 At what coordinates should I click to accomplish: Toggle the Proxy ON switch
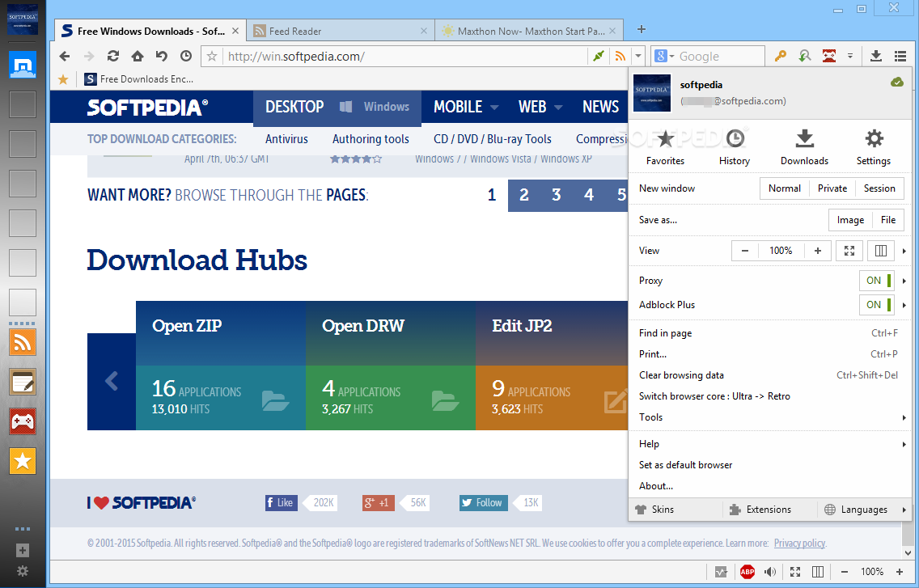pyautogui.click(x=878, y=280)
